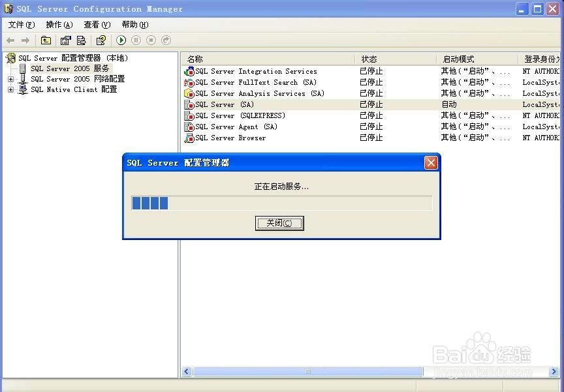
Task: Select the SQL Server (SA) service name
Action: pyautogui.click(x=225, y=104)
